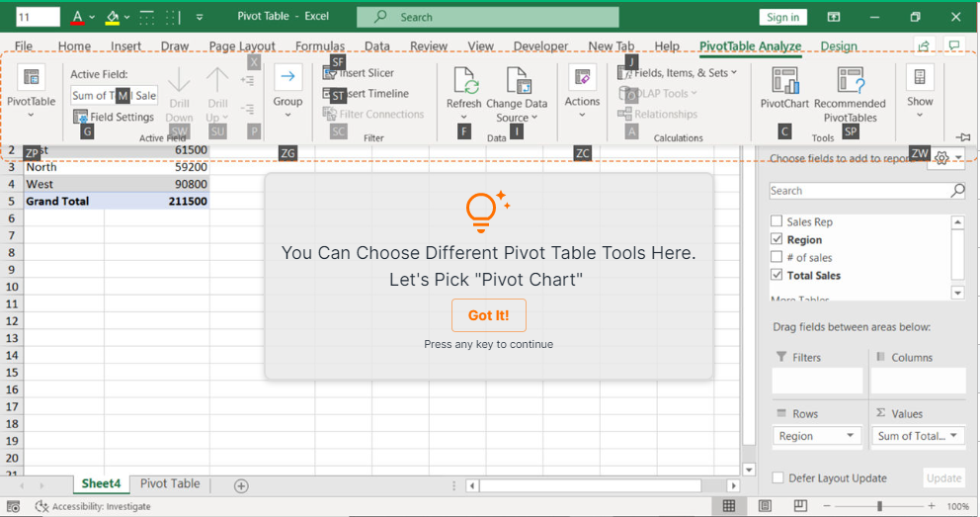Click the font color A icon
The height and width of the screenshot is (517, 980).
77,17
